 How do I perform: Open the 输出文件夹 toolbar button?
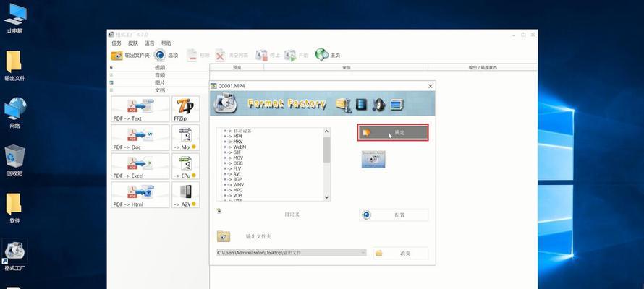pyautogui.click(x=130, y=56)
